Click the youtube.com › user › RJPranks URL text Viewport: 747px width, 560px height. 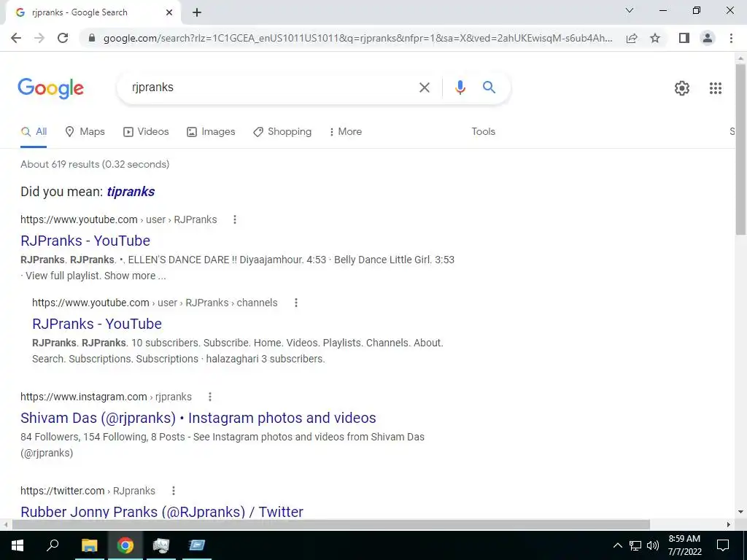119,219
